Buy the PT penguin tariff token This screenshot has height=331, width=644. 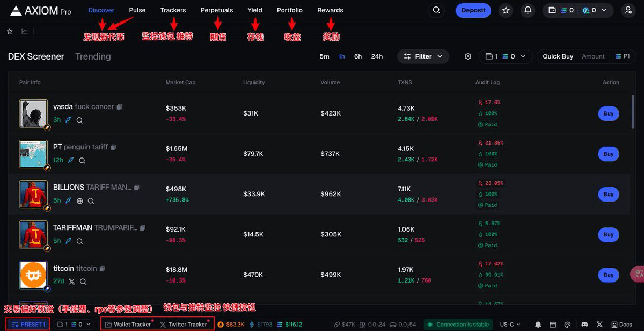pyautogui.click(x=609, y=154)
